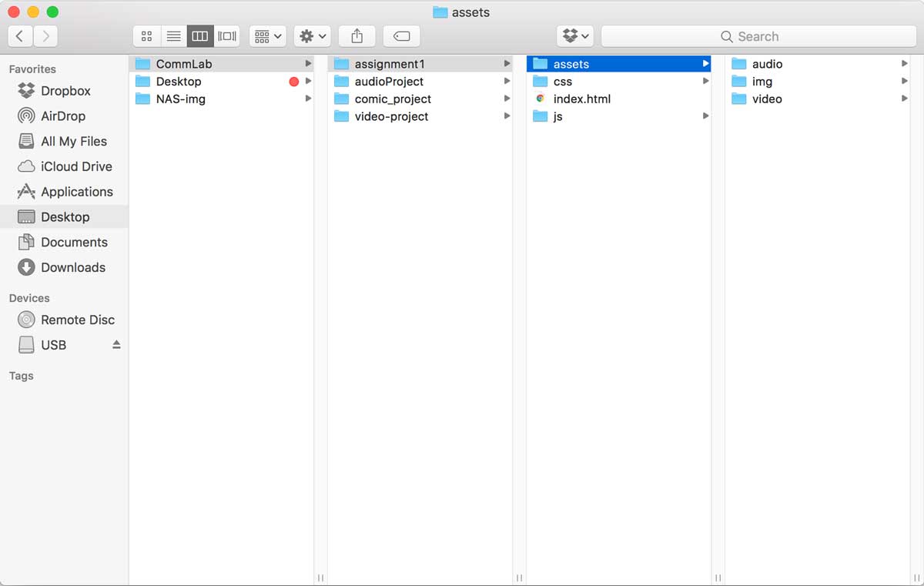Click the Tags section header
The width and height of the screenshot is (924, 586).
coord(21,376)
